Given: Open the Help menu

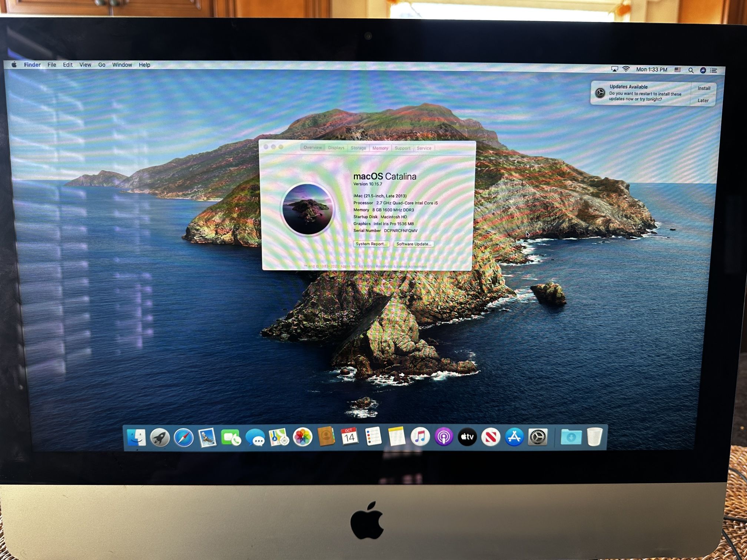Looking at the screenshot, I should click(x=145, y=65).
